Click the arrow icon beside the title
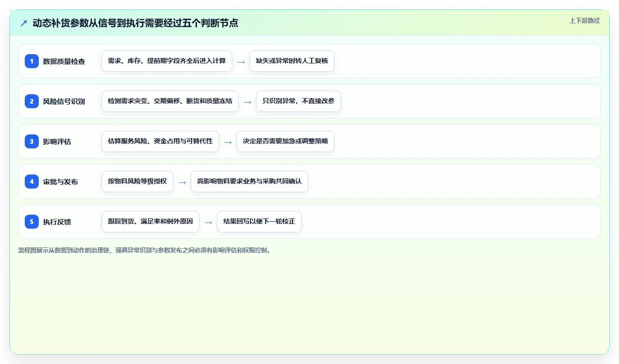Image resolution: width=619 pixels, height=364 pixels. 24,23
